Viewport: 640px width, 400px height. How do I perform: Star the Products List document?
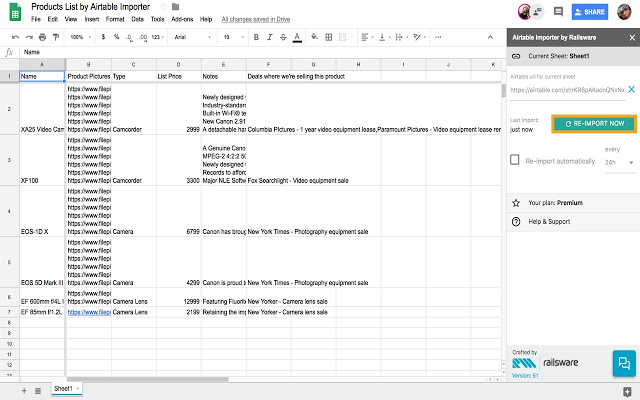[163, 7]
